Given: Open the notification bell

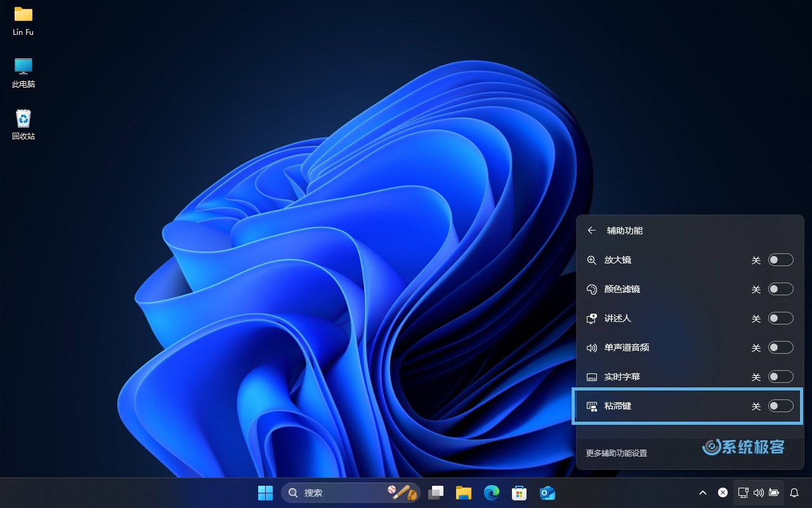Looking at the screenshot, I should [x=794, y=493].
